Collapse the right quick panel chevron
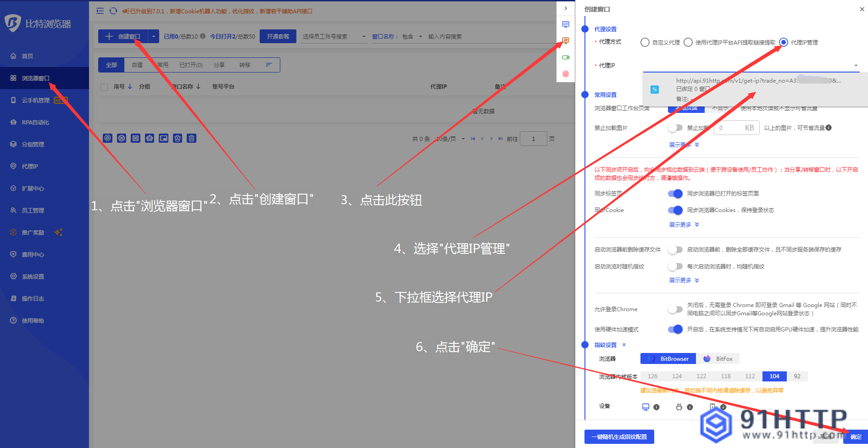The image size is (868, 448). 566,8
